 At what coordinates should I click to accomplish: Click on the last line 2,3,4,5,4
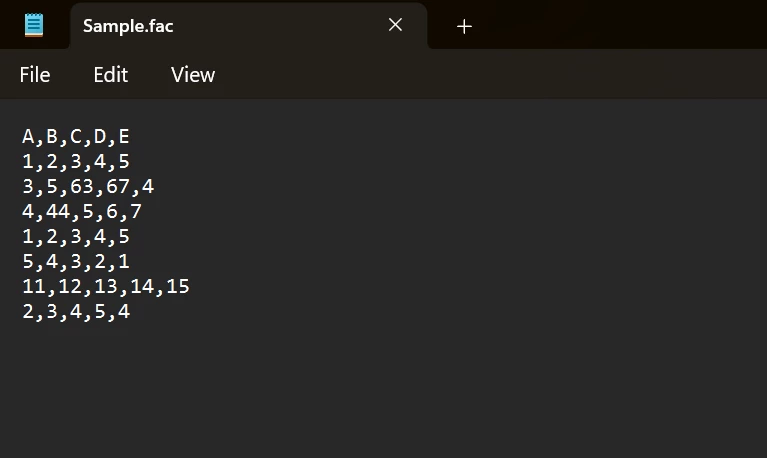(76, 311)
